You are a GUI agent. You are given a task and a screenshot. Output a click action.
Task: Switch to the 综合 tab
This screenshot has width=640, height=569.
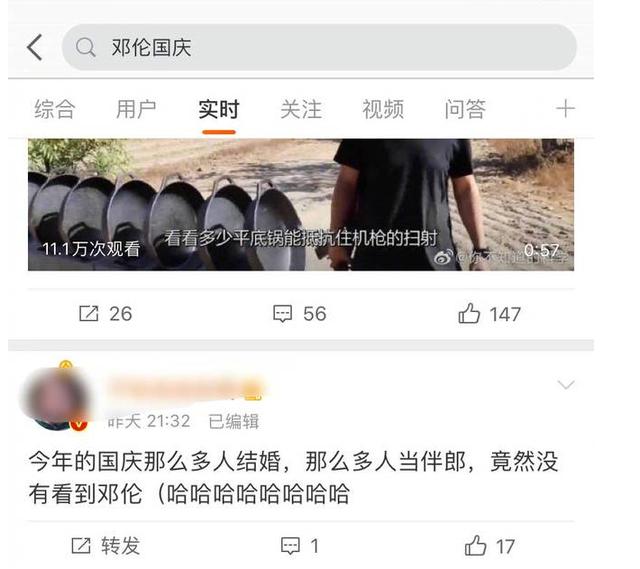tap(54, 109)
